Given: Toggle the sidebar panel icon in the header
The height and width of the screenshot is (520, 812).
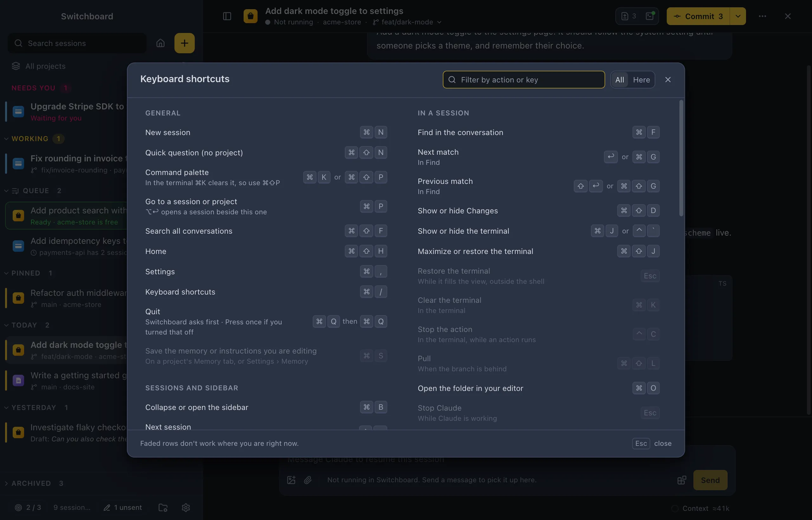Looking at the screenshot, I should (227, 16).
